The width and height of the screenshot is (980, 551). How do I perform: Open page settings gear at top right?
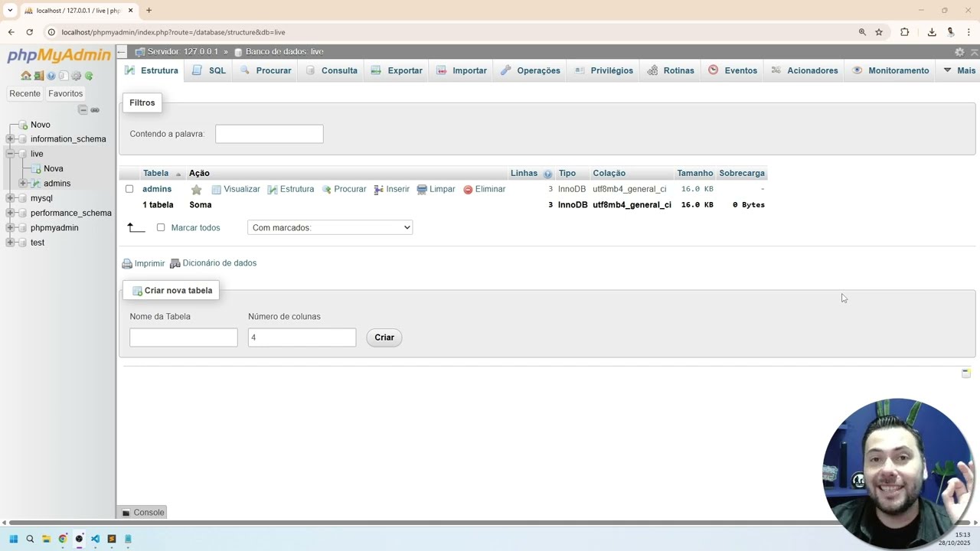point(959,52)
